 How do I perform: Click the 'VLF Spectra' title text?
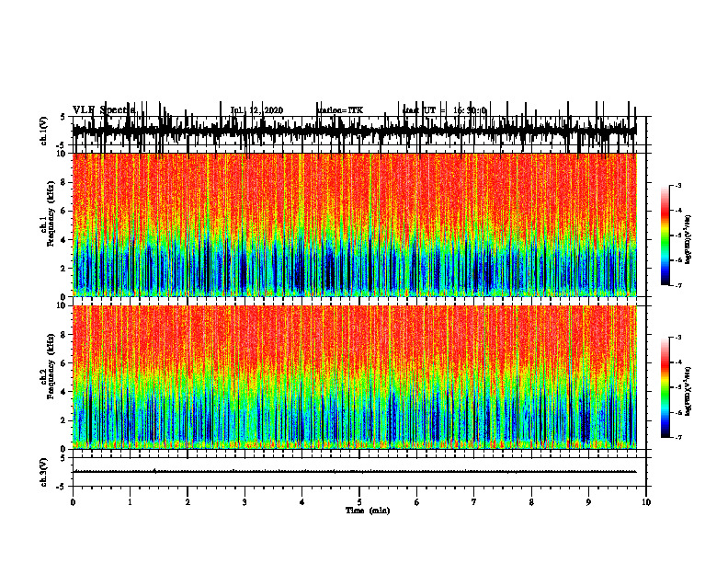tap(104, 110)
